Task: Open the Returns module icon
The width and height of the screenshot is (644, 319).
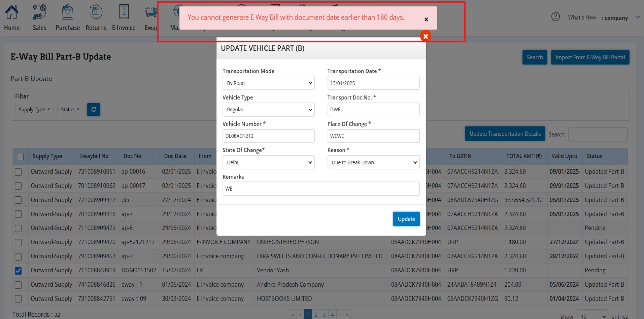Action: (96, 12)
